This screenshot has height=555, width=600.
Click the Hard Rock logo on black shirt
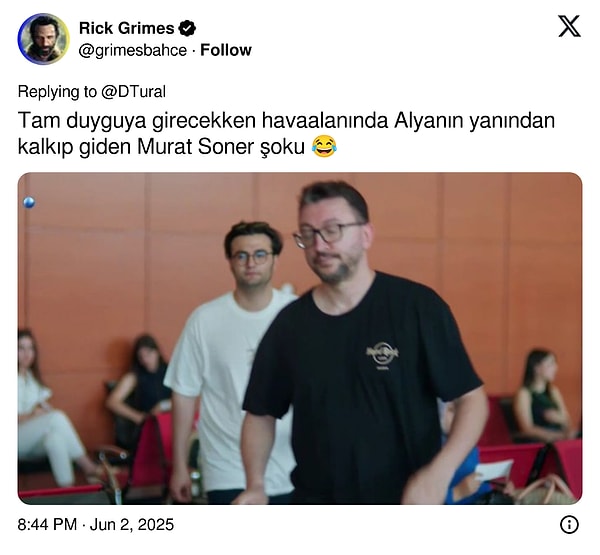382,355
